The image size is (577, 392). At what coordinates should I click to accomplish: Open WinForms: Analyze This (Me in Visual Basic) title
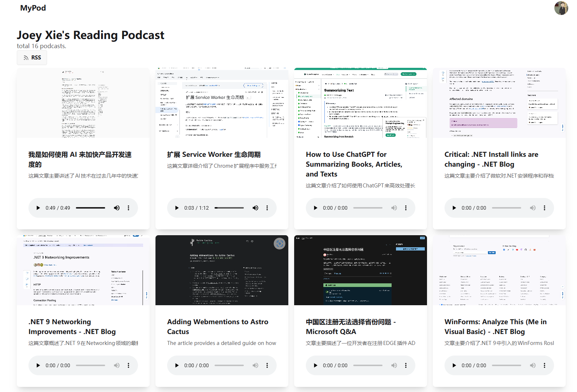pos(496,327)
